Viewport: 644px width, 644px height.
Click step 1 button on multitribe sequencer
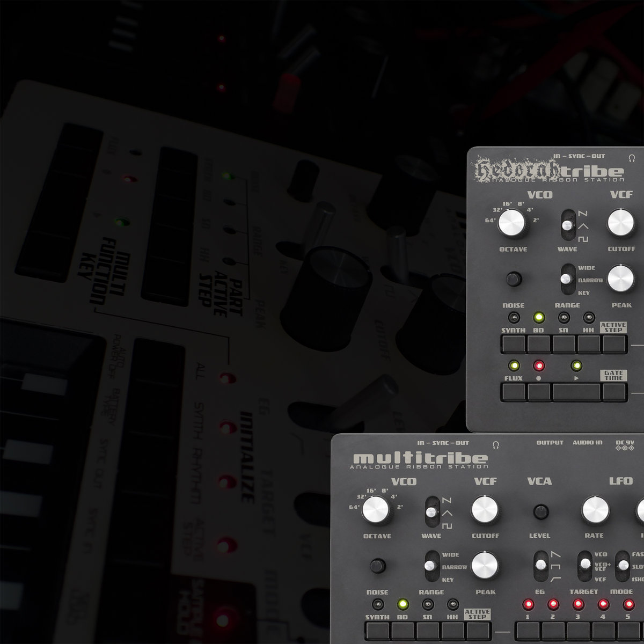click(528, 630)
